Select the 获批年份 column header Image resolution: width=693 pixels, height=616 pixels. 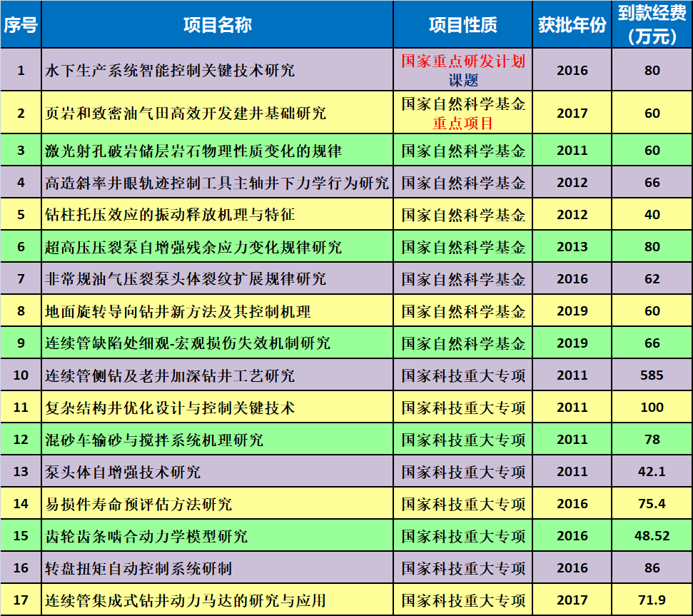(572, 25)
